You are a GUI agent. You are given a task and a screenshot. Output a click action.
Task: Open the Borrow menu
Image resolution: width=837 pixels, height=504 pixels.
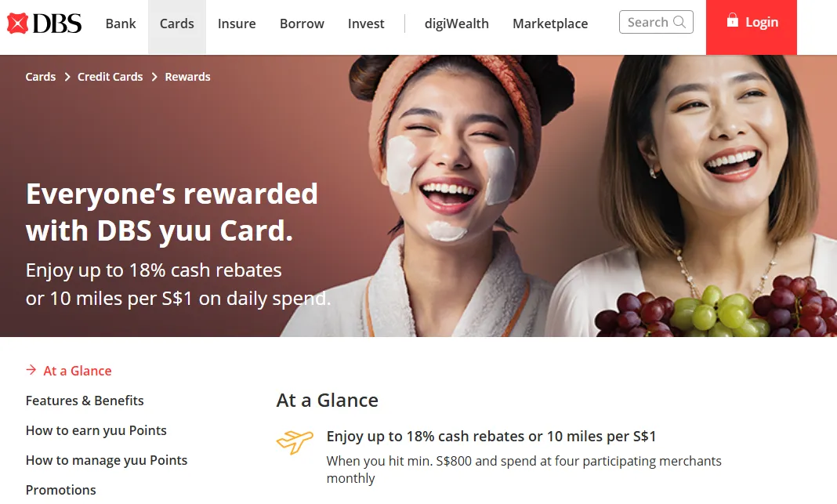coord(302,24)
